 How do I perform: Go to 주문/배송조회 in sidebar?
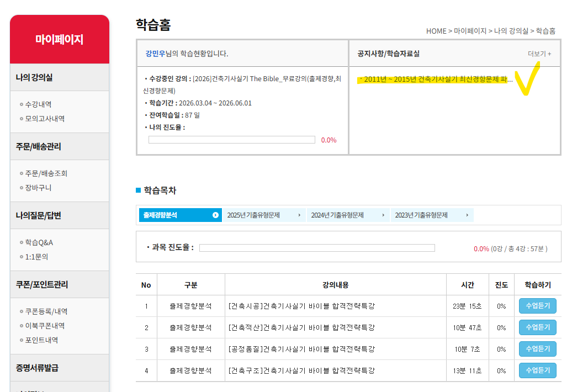pyautogui.click(x=46, y=173)
